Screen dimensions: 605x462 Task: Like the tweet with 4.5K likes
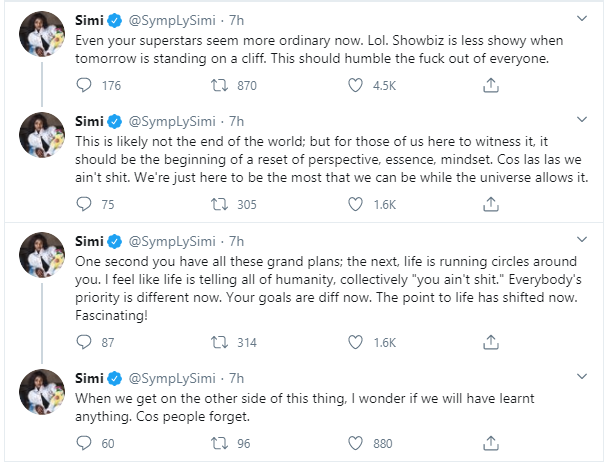point(355,86)
